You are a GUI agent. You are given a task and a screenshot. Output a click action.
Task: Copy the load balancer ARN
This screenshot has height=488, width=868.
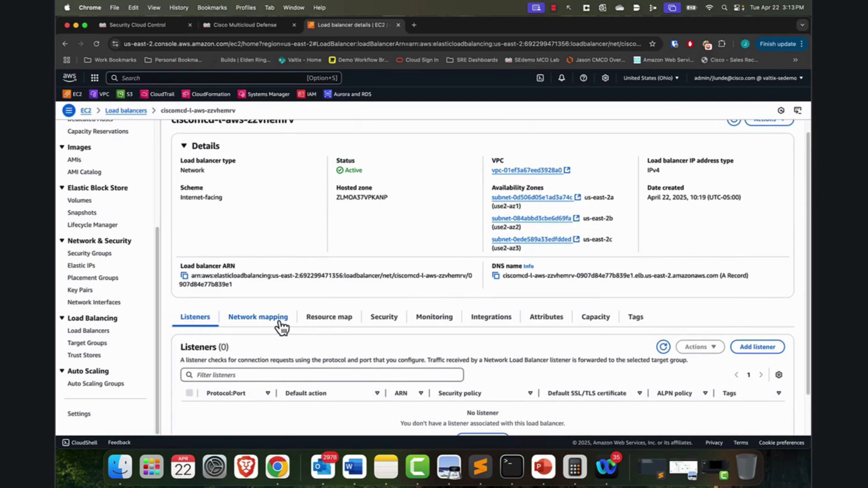tap(184, 276)
